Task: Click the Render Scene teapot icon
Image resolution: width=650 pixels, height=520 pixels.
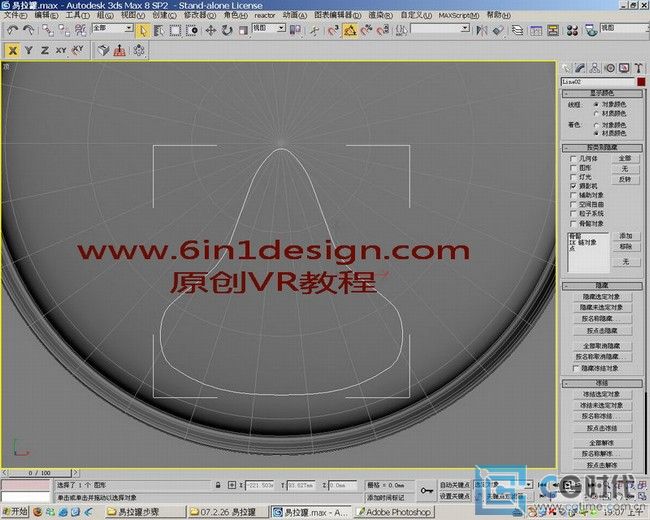Action: pyautogui.click(x=591, y=30)
